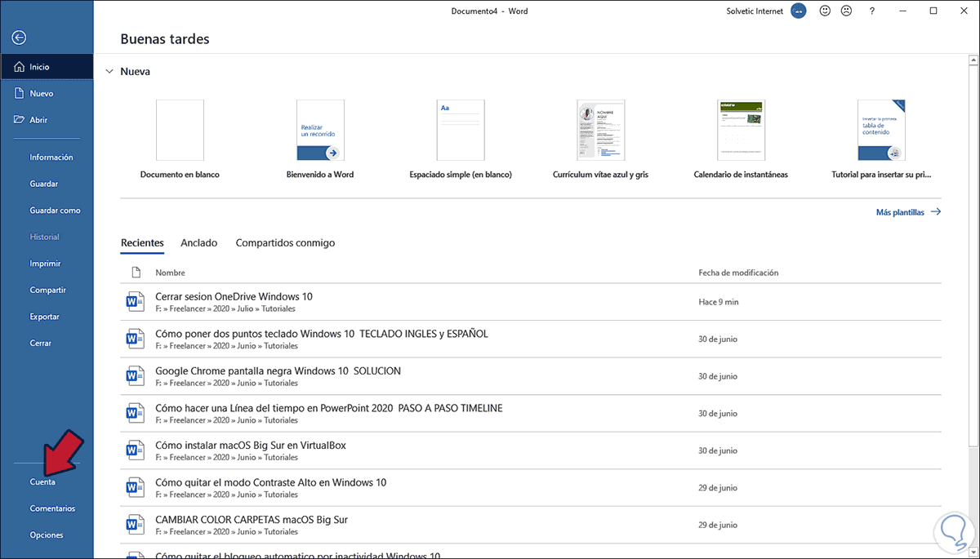
Task: Click the Inicio home icon
Action: pos(20,67)
